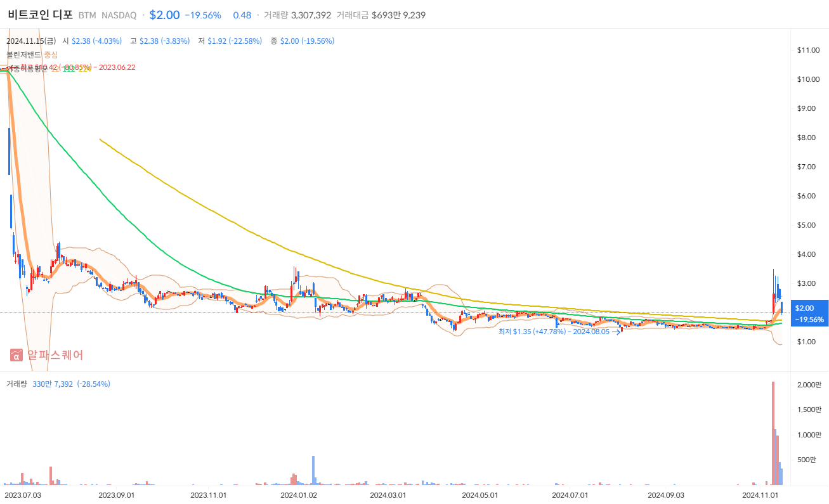Click the NASDAQ exchange label
Screen dimensions: 829x504
(119, 15)
